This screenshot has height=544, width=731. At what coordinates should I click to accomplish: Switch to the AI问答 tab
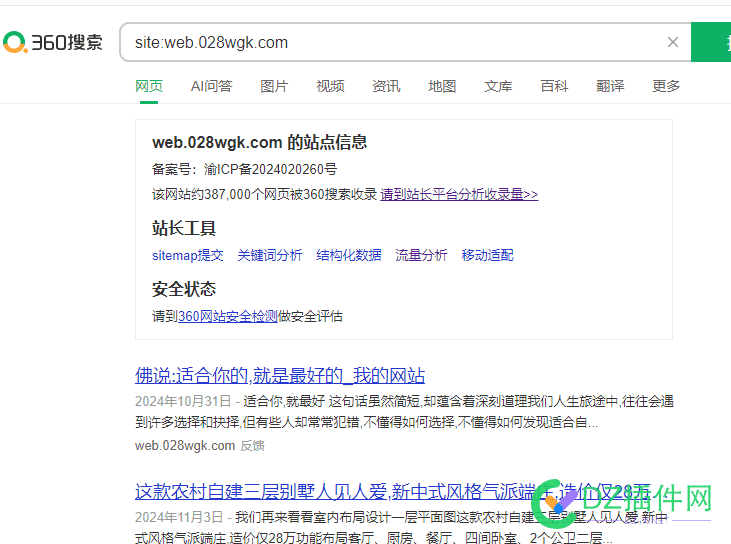click(211, 86)
